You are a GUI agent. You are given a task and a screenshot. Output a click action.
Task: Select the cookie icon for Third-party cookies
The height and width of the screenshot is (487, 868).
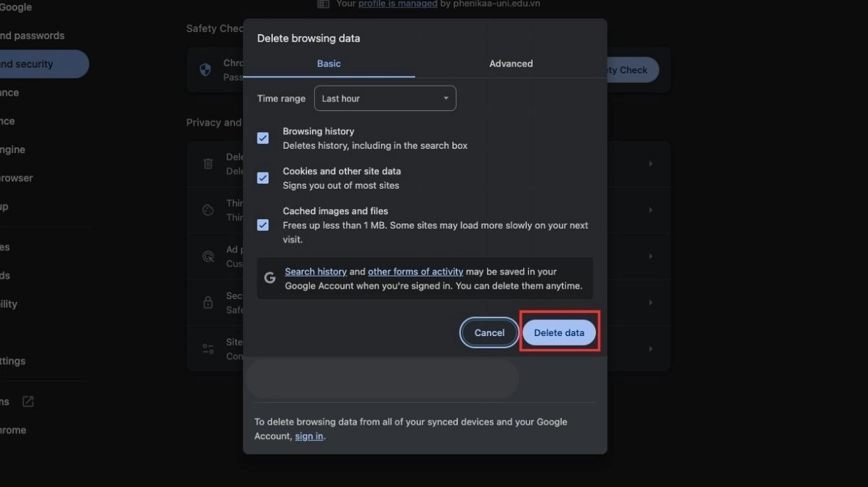click(x=208, y=210)
